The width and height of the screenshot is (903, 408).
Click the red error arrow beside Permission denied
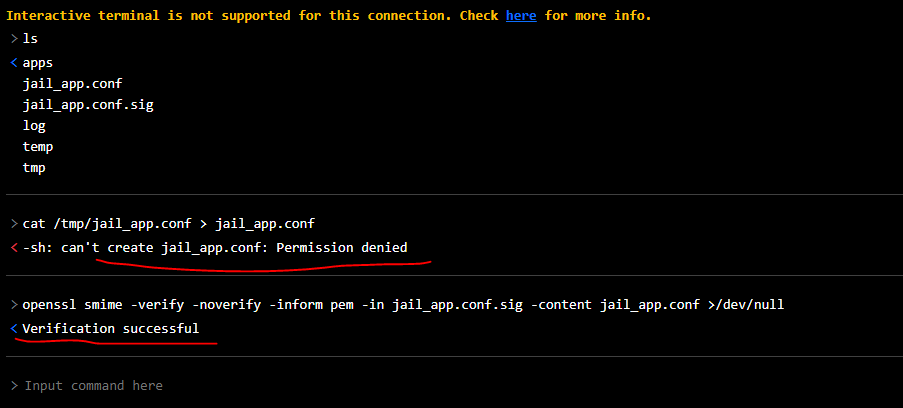[x=13, y=247]
